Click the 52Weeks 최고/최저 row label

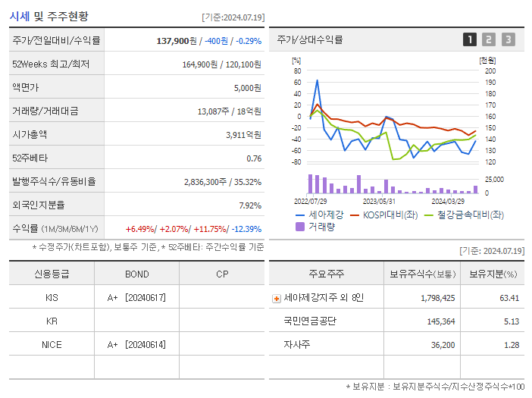51,64
